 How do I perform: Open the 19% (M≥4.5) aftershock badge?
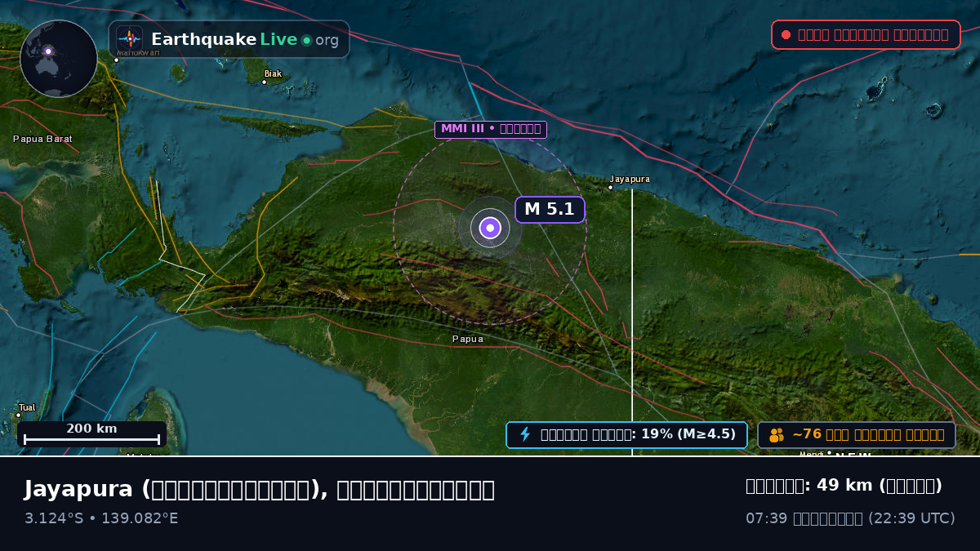[x=626, y=434]
